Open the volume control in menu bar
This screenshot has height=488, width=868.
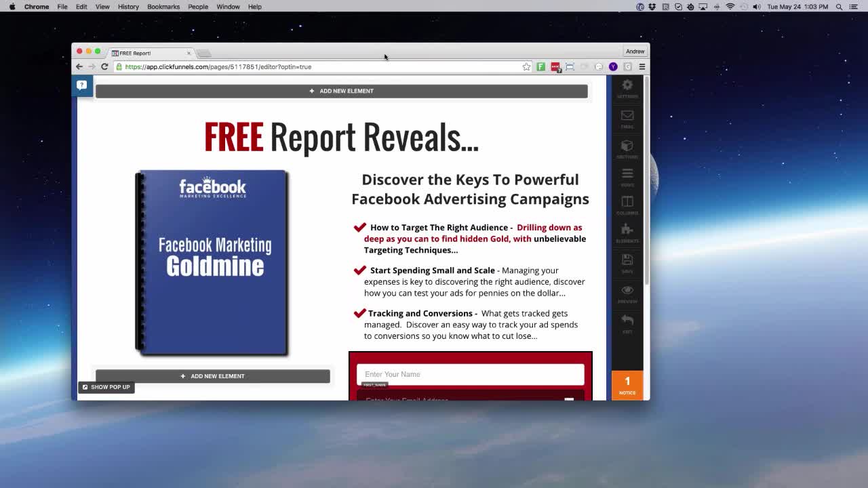click(x=756, y=7)
